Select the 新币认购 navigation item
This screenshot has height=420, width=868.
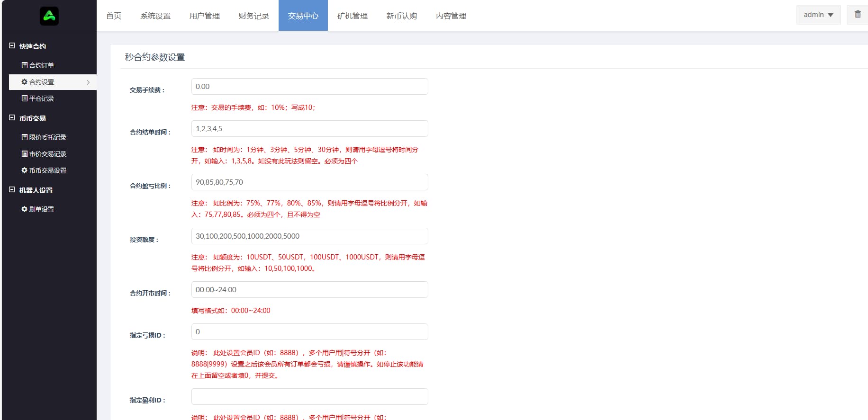tap(402, 16)
